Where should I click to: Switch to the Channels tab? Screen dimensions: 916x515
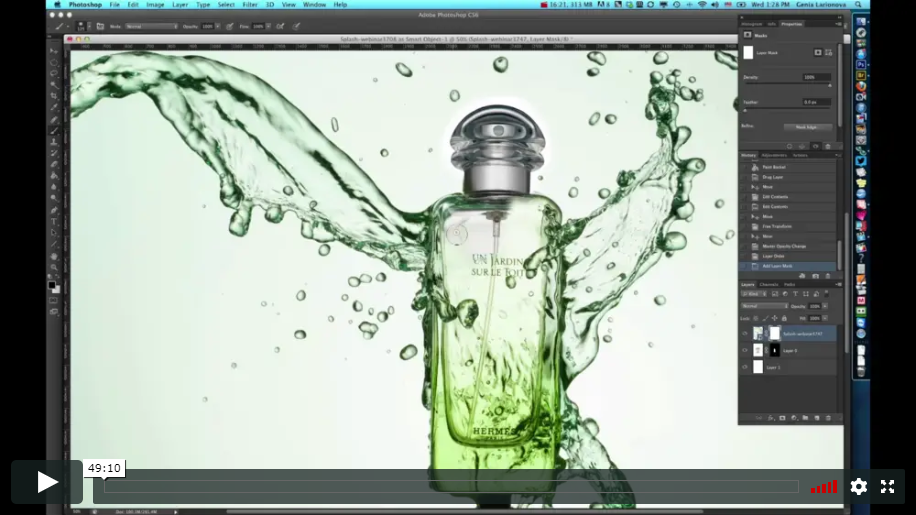click(x=769, y=284)
